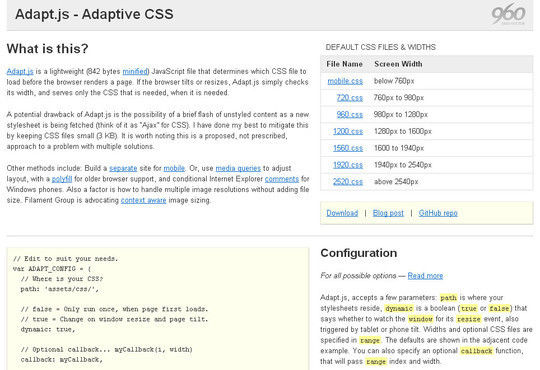Click the highlighted 'dynamic' keyword
Viewport: 540px width, 370px height.
pyautogui.click(x=399, y=308)
